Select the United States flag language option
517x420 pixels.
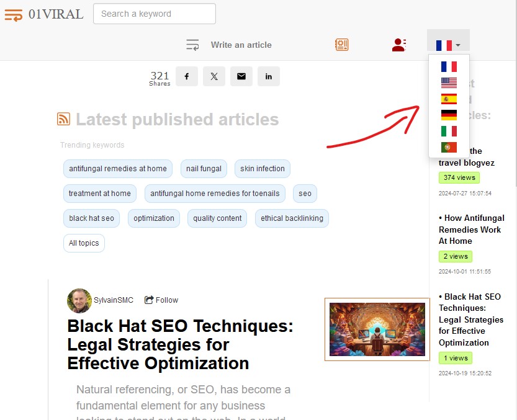point(449,83)
